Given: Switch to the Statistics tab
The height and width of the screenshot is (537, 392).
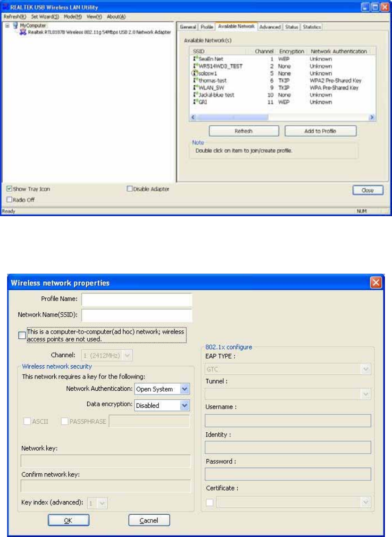Looking at the screenshot, I should (311, 27).
